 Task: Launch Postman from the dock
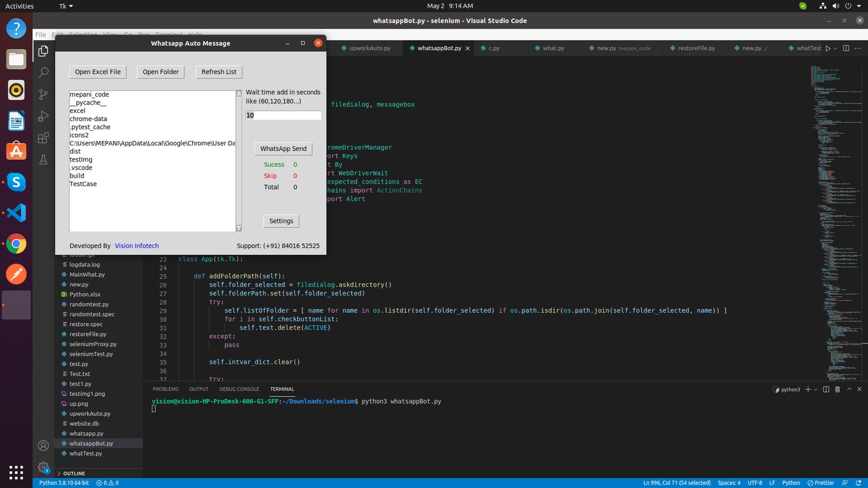16,274
